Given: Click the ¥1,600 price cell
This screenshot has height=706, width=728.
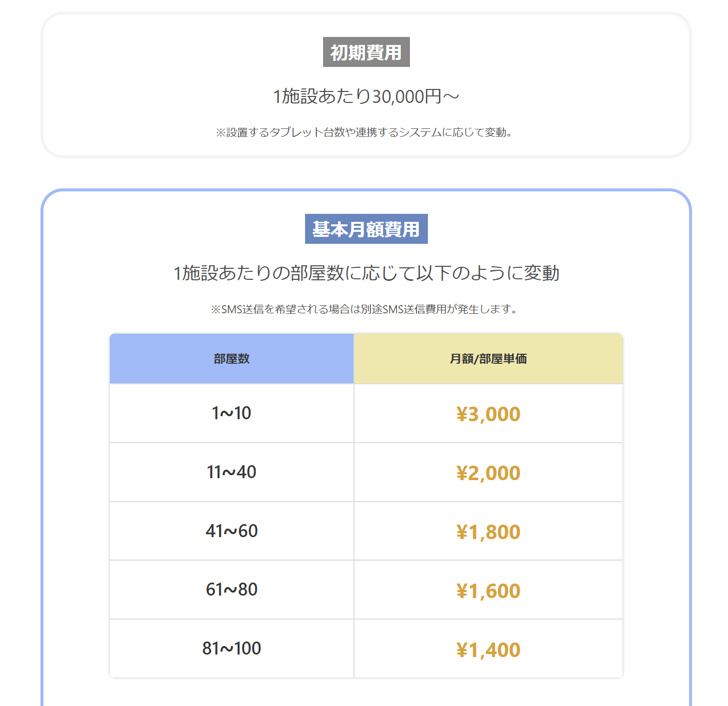Looking at the screenshot, I should click(488, 591).
